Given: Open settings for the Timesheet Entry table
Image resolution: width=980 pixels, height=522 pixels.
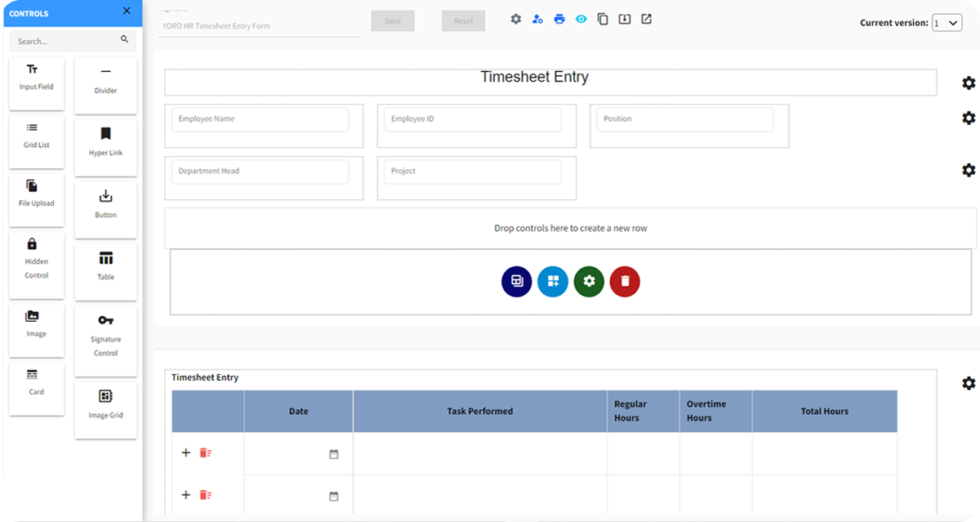Looking at the screenshot, I should pyautogui.click(x=968, y=381).
